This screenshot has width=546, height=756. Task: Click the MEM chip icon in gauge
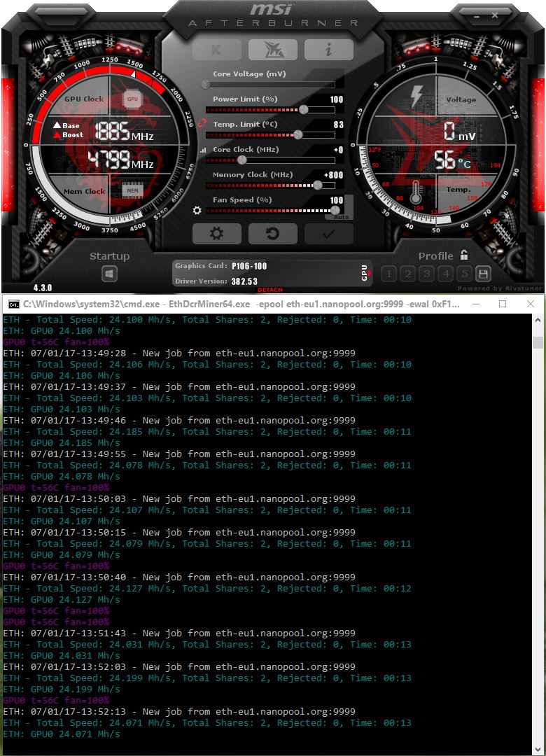pos(132,190)
